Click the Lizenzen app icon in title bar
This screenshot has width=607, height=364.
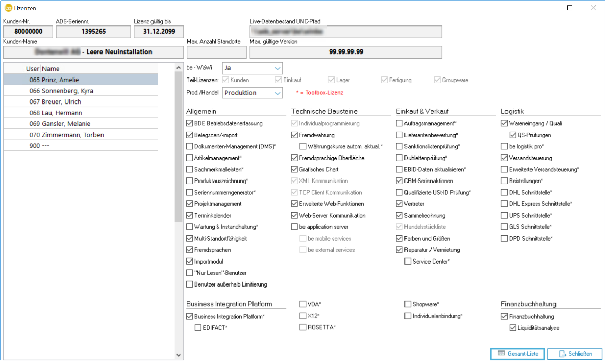8,8
